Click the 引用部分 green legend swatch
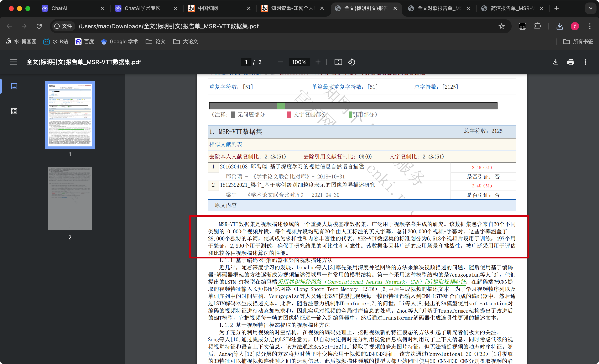This screenshot has height=364, width=599. tap(350, 115)
